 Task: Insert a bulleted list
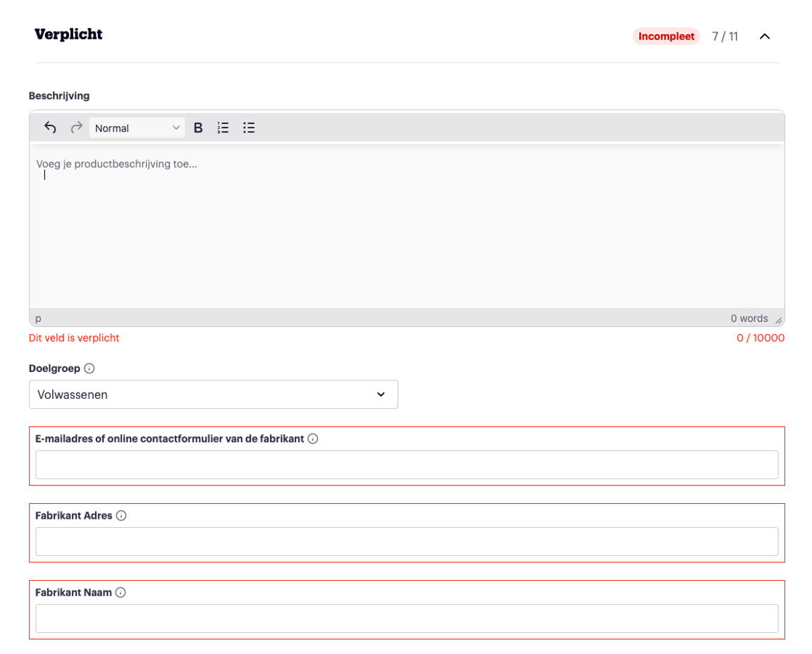[249, 128]
